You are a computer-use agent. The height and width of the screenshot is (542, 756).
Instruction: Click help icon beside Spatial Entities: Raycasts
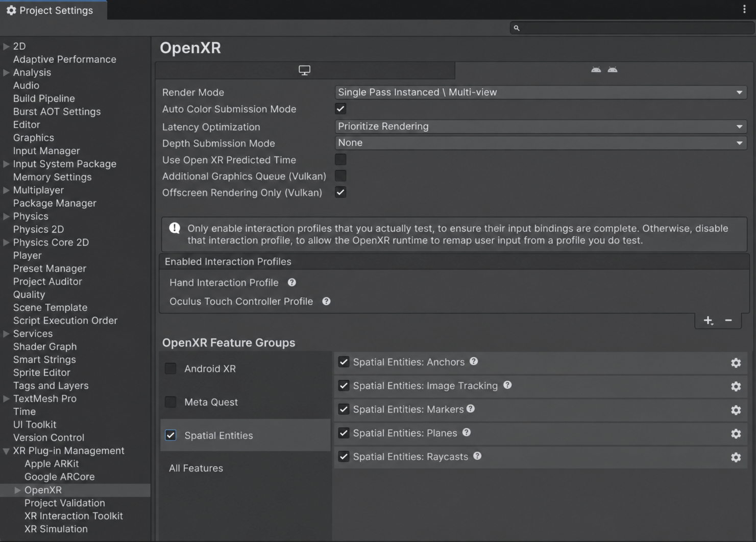point(477,456)
